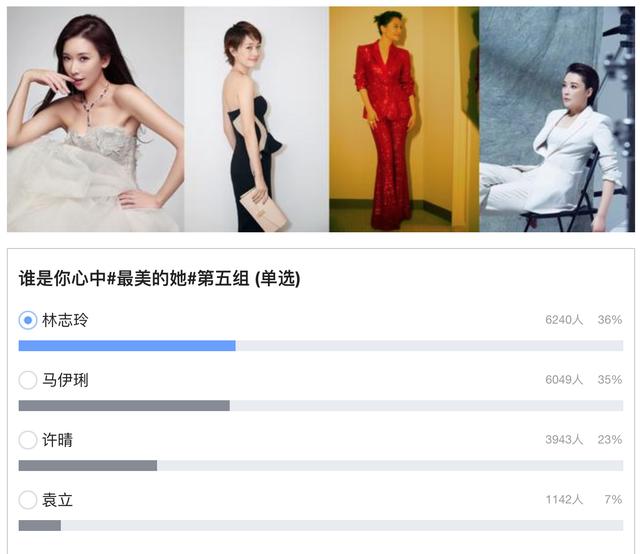Click the 6049人 vote count
Screen dimensions: 640x554
(x=564, y=380)
